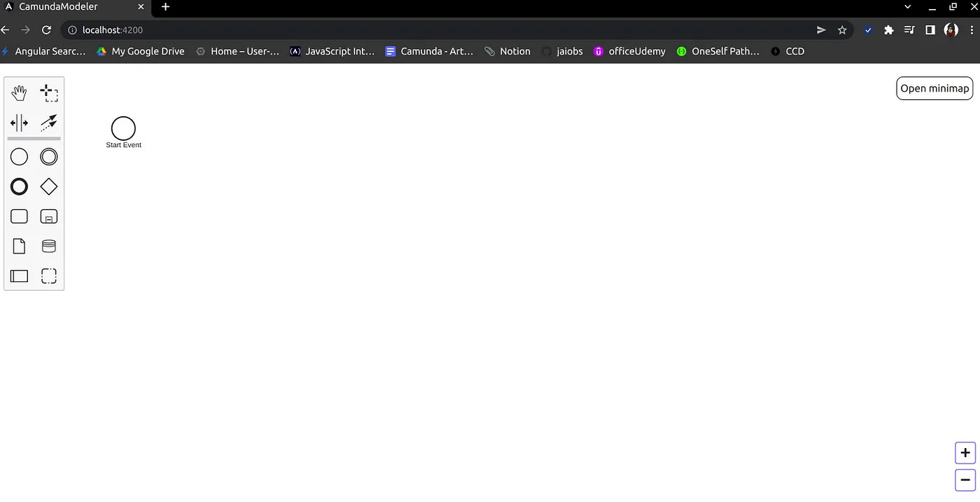Open the Notion bookmark
Image resolution: width=980 pixels, height=502 pixels.
(x=507, y=51)
